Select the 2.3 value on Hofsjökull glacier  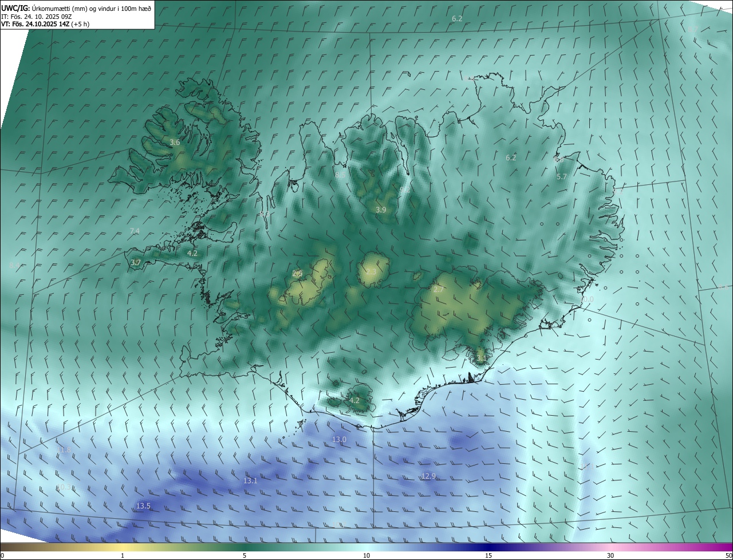(371, 271)
